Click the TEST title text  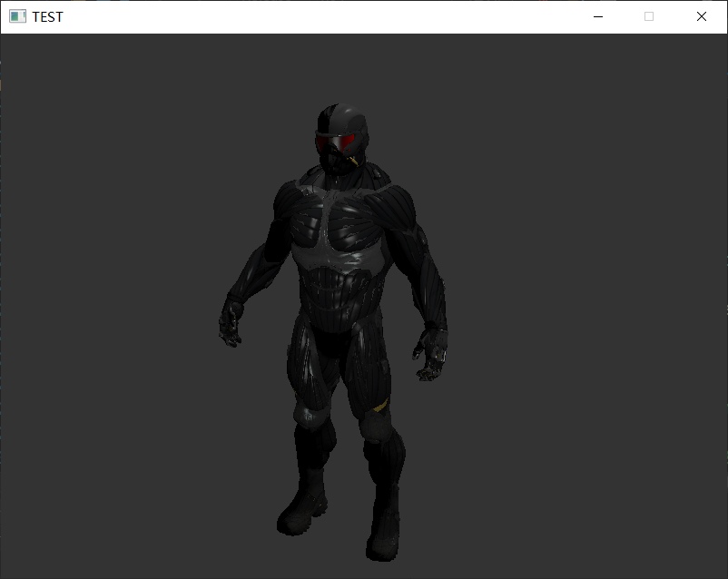[x=47, y=17]
